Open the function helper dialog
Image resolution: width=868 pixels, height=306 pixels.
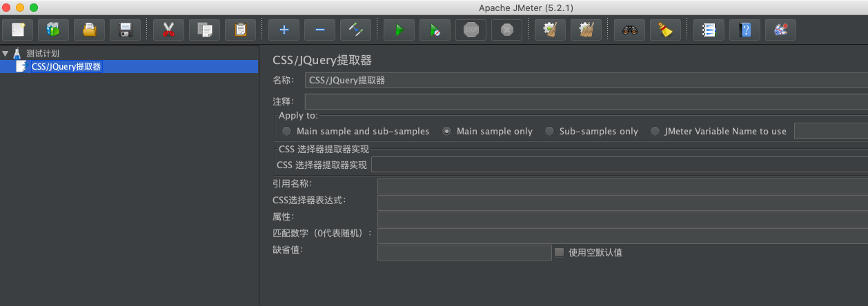(x=709, y=30)
